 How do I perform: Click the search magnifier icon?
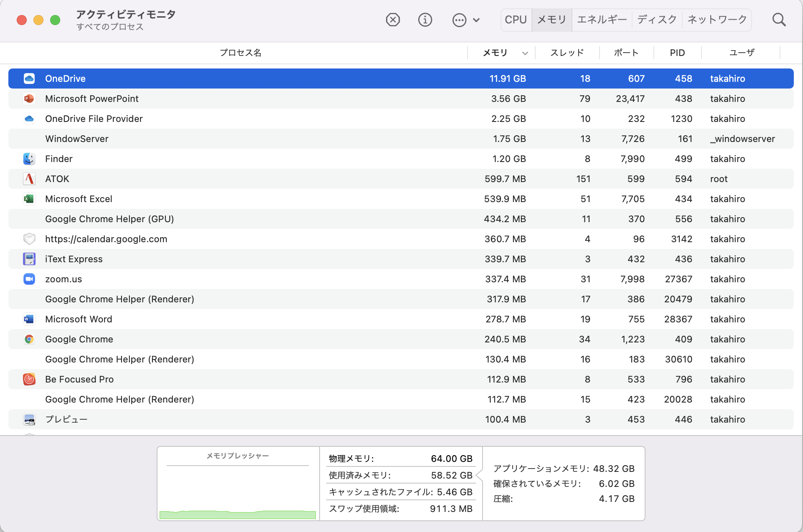point(778,20)
